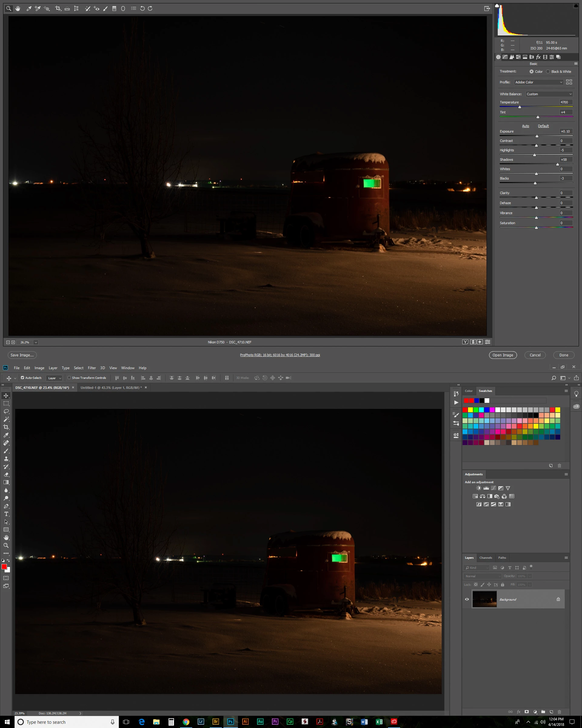Hide the Background layer visibility eye
Screen dimensions: 582x728
point(467,599)
